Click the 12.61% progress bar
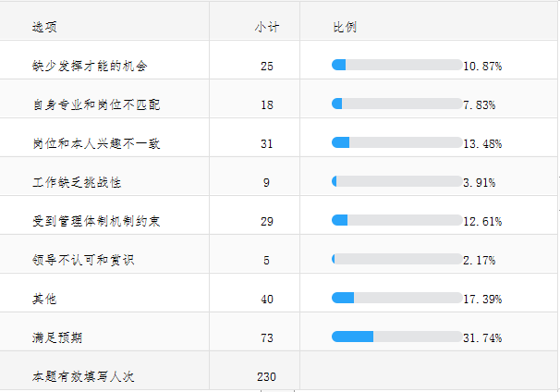Image resolution: width=560 pixels, height=392 pixels. [396, 220]
